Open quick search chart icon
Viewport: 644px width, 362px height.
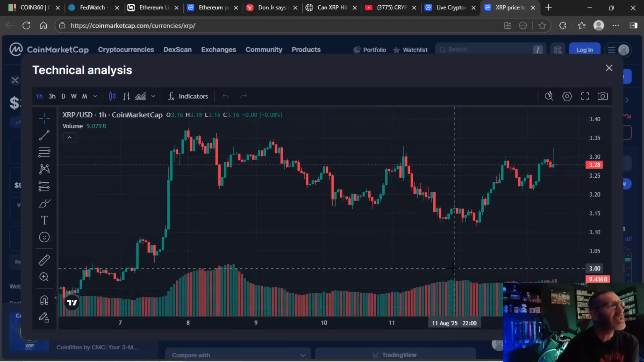(549, 97)
